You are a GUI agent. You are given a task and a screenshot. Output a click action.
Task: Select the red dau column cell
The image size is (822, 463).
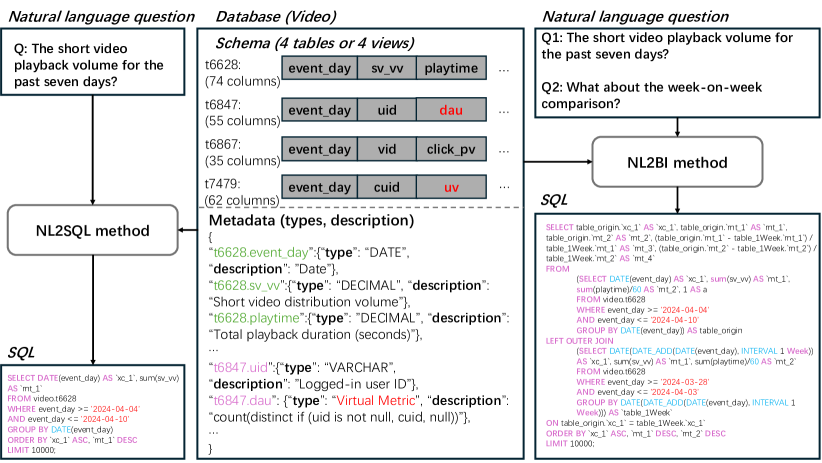451,110
